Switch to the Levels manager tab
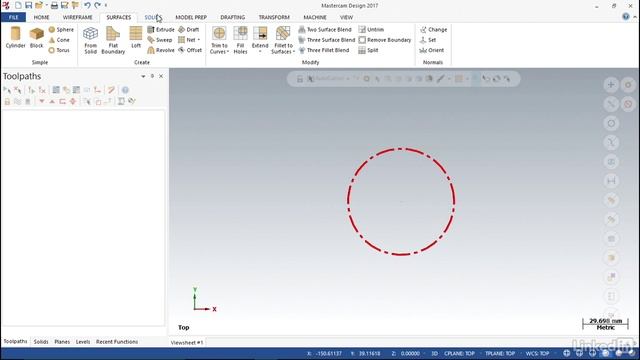Screen dimensions: 640x360 83,342
